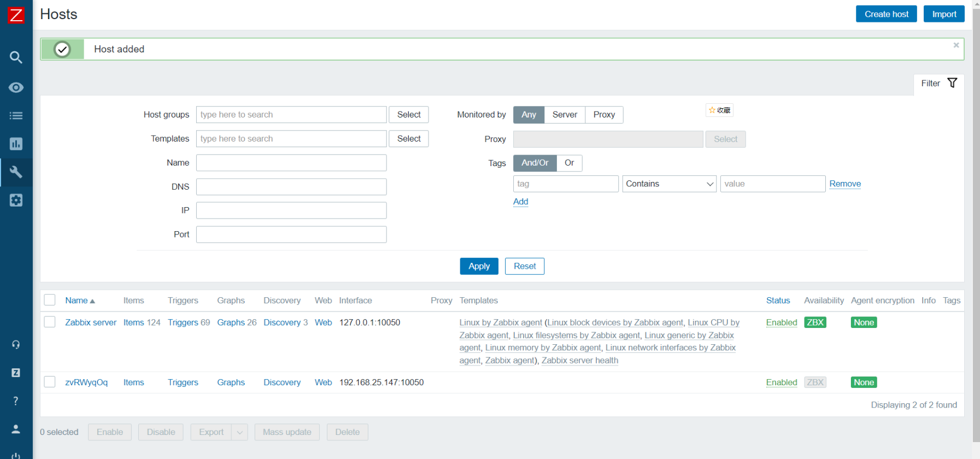Open the Contains tag operator dropdown
The height and width of the screenshot is (459, 980).
(x=670, y=184)
